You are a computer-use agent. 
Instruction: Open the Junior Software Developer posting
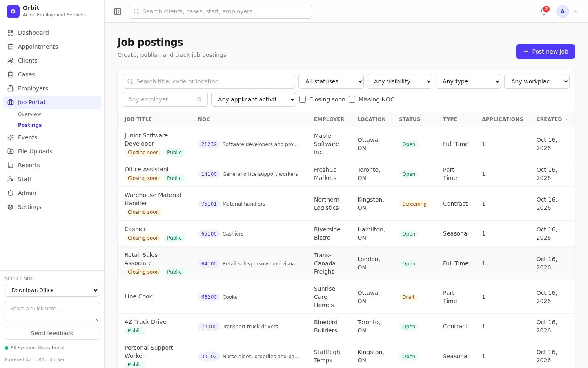(x=146, y=139)
